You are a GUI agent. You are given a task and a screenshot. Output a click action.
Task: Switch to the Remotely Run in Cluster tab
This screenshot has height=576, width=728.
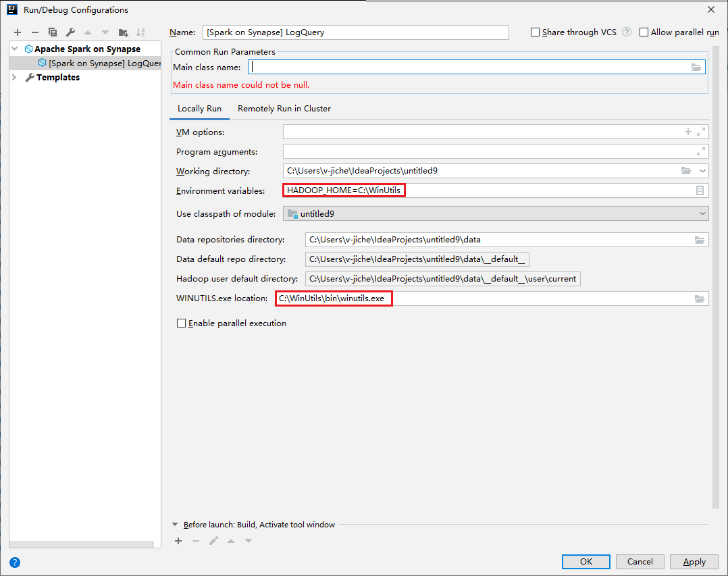coord(284,108)
